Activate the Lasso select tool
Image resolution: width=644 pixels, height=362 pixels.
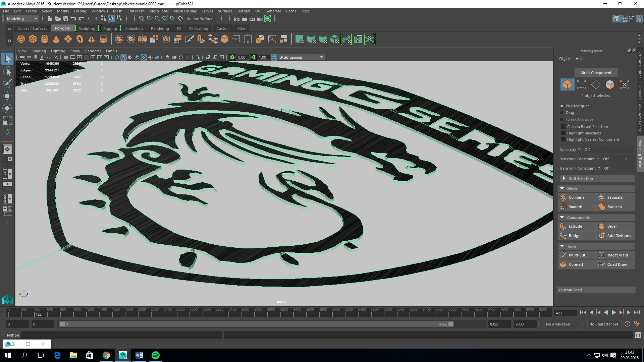tap(7, 71)
